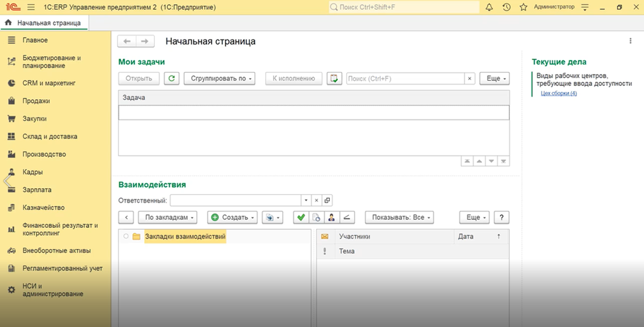This screenshot has height=327, width=644.
Task: Move up one task with up arrow
Action: [x=479, y=161]
